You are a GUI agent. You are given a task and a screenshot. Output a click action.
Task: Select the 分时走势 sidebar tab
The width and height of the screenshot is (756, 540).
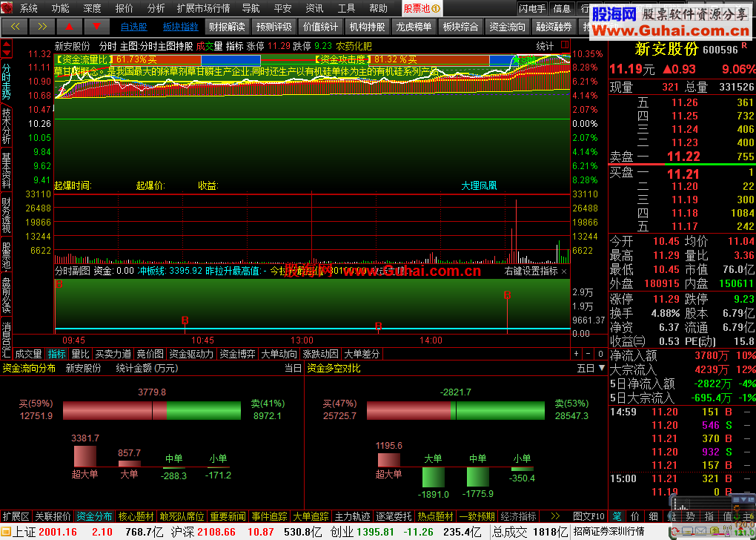6,81
